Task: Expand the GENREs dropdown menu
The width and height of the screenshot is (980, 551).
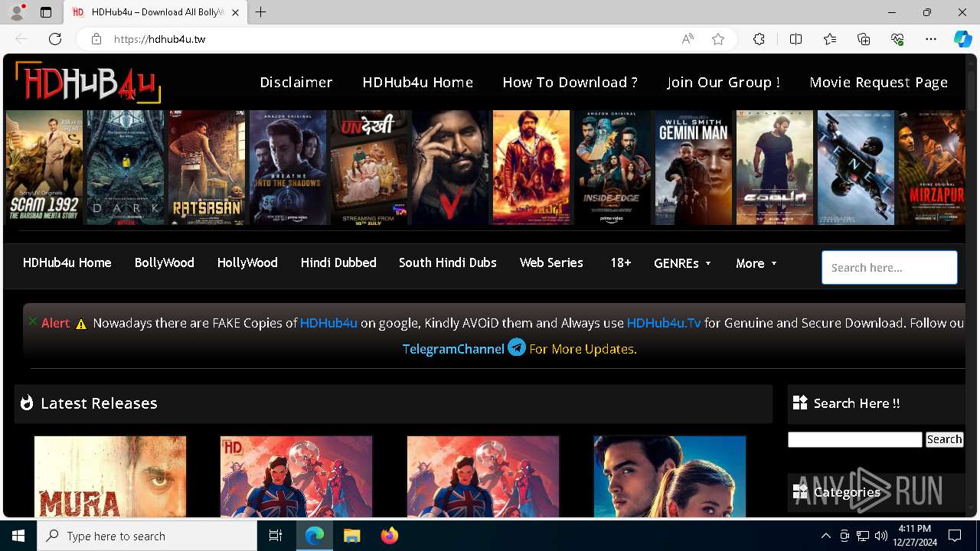Action: (683, 263)
